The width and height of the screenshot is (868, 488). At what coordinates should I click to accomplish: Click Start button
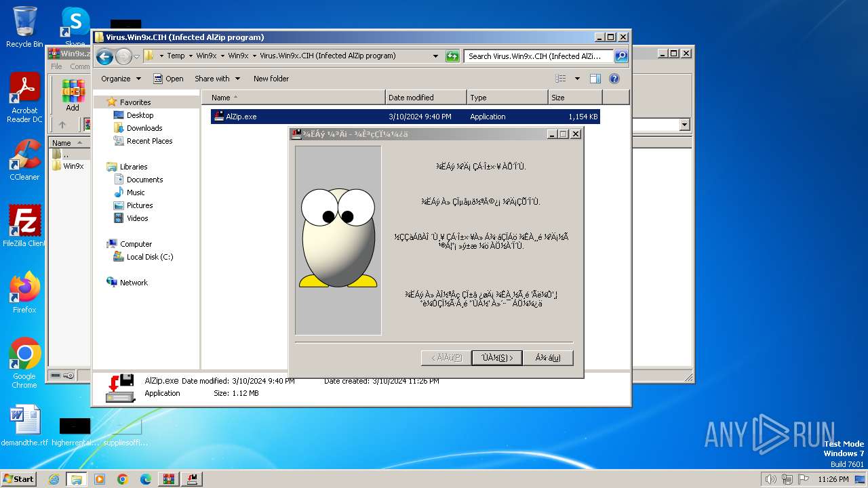tap(18, 479)
